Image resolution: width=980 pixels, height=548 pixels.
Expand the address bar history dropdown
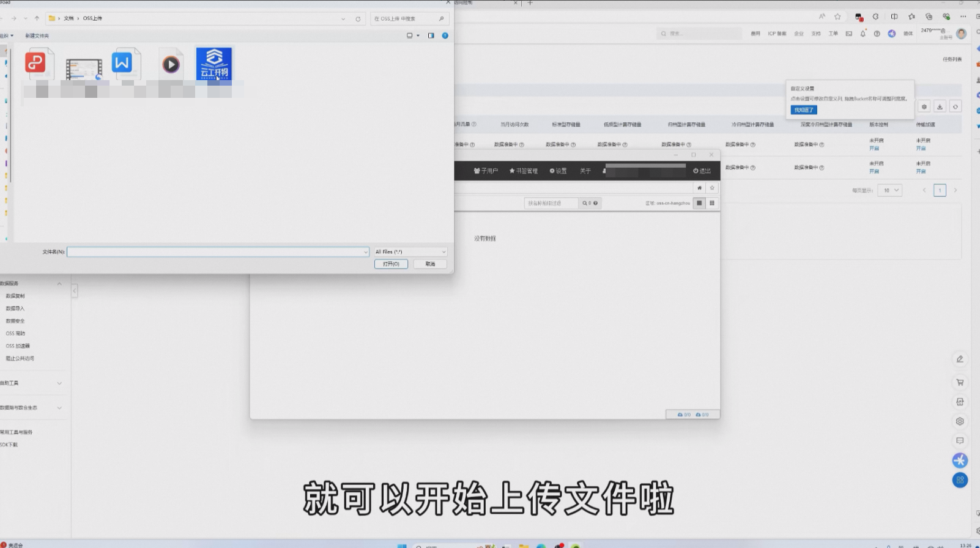pyautogui.click(x=343, y=19)
